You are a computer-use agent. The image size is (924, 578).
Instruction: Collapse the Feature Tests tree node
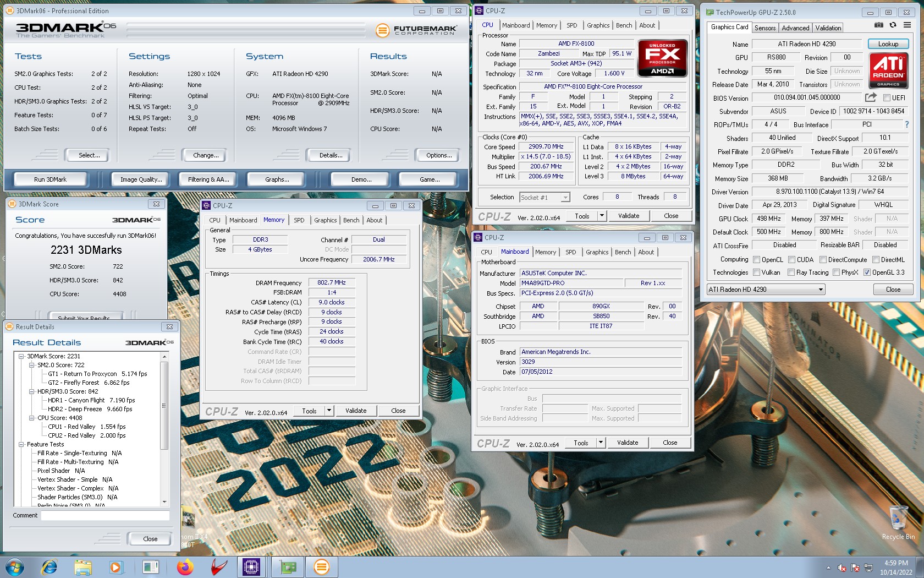click(21, 444)
